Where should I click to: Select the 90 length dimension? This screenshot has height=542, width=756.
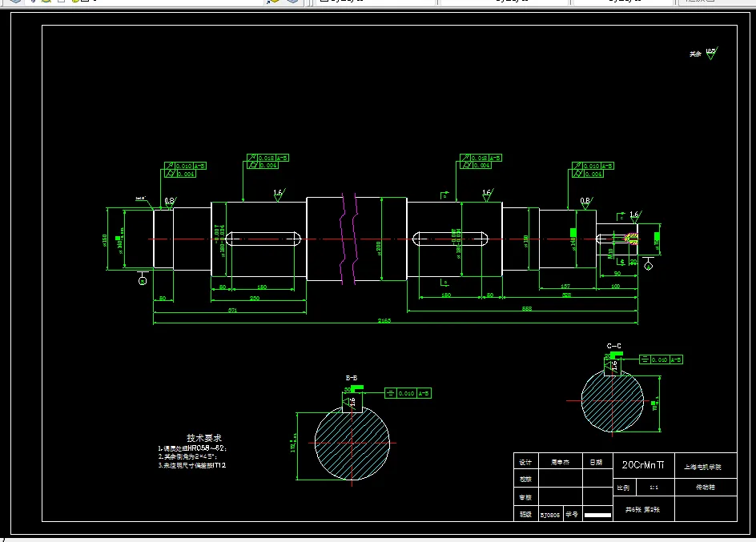[x=617, y=274]
